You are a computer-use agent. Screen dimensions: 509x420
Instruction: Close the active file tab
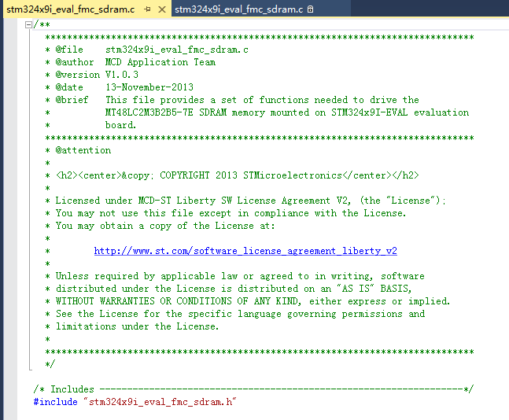[x=162, y=9]
